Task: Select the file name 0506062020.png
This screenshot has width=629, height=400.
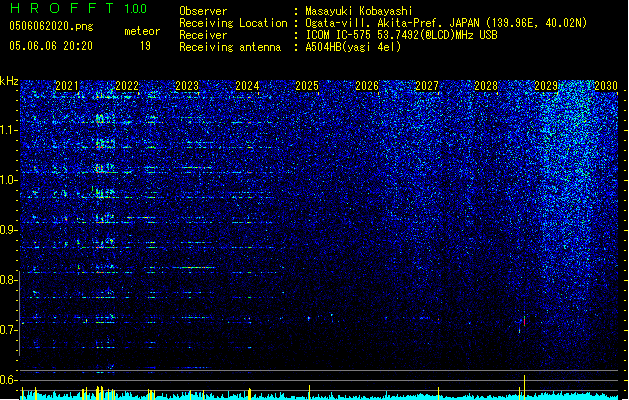Action: (x=51, y=26)
